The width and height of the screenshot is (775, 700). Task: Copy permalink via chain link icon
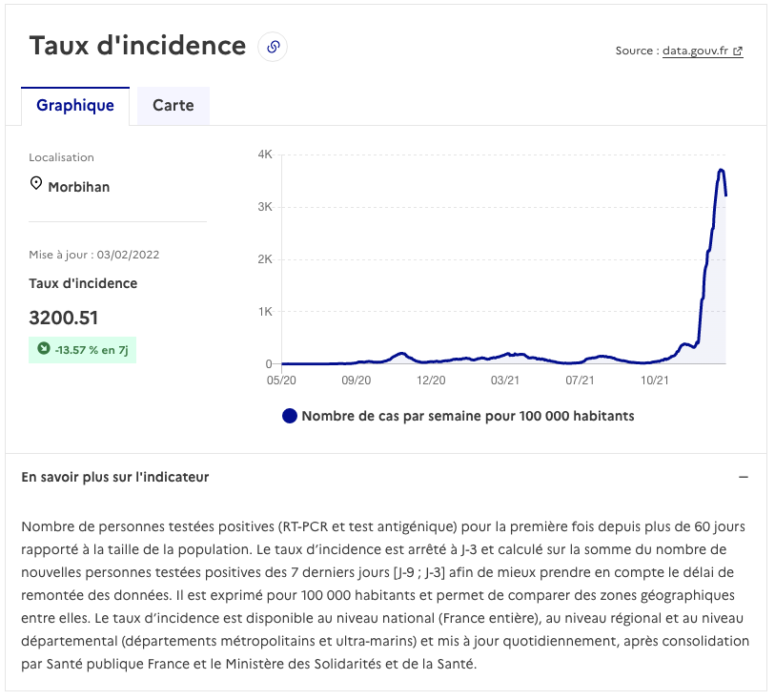tap(273, 47)
